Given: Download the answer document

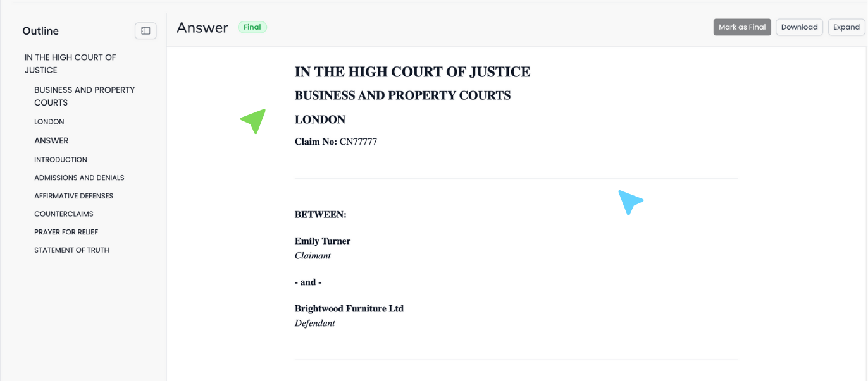Looking at the screenshot, I should coord(799,27).
